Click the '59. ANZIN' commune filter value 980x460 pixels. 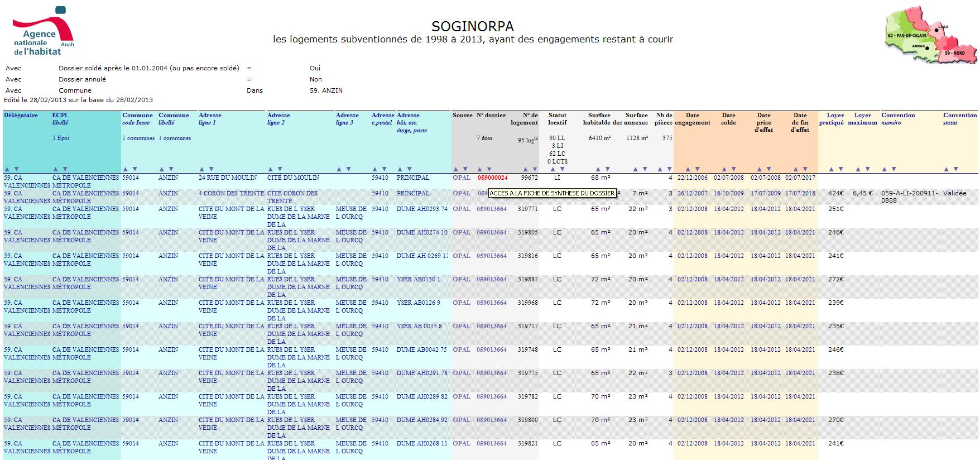click(326, 90)
